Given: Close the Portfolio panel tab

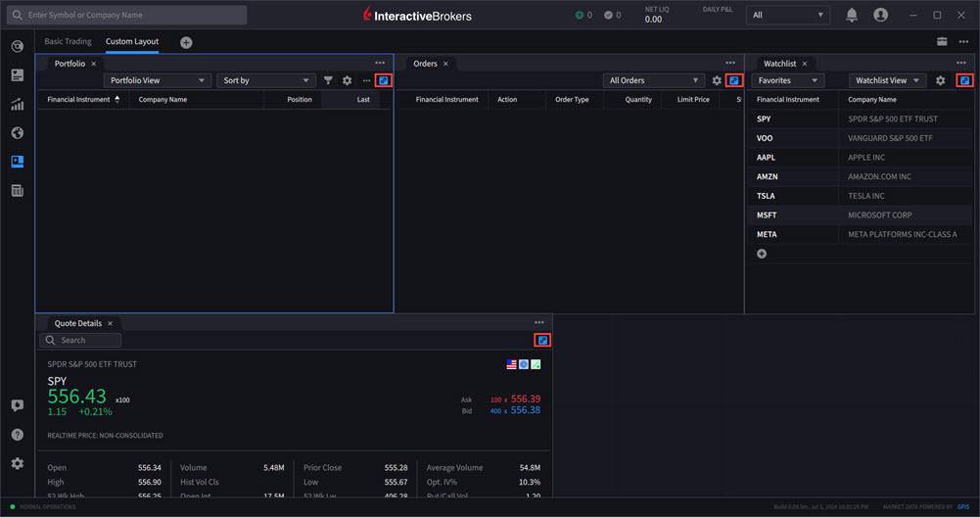Looking at the screenshot, I should point(94,64).
